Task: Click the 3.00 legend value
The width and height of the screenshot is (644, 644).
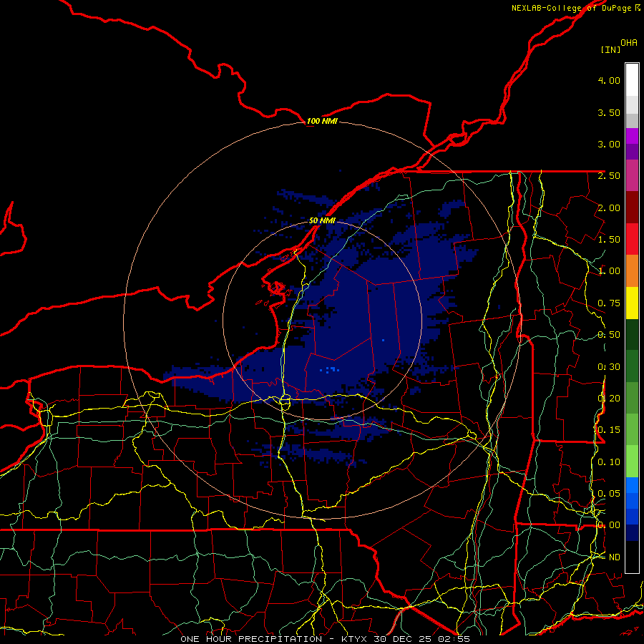Action: (609, 144)
